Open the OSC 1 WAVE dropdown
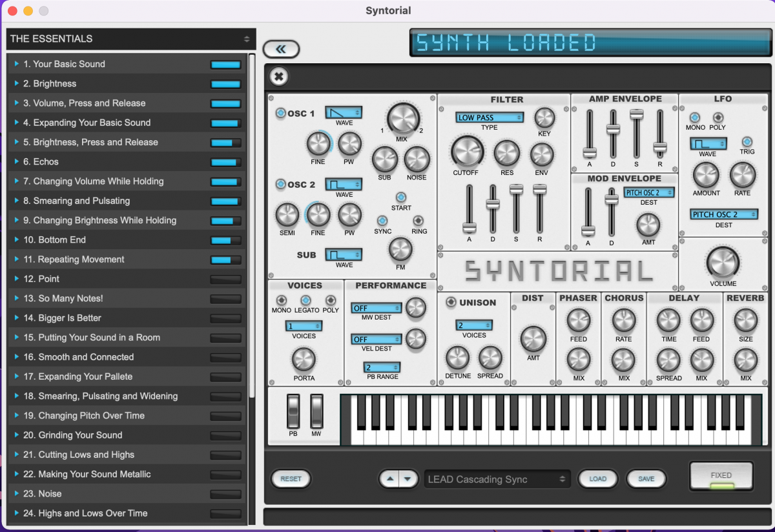Screen dimensions: 775x532 pos(344,113)
